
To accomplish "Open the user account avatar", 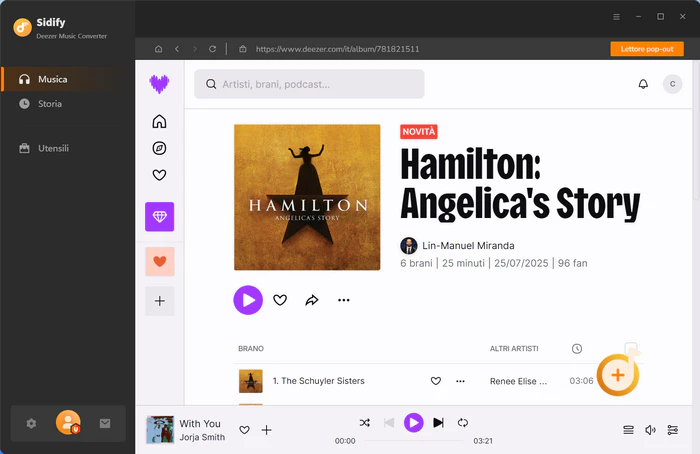I will tap(68, 422).
